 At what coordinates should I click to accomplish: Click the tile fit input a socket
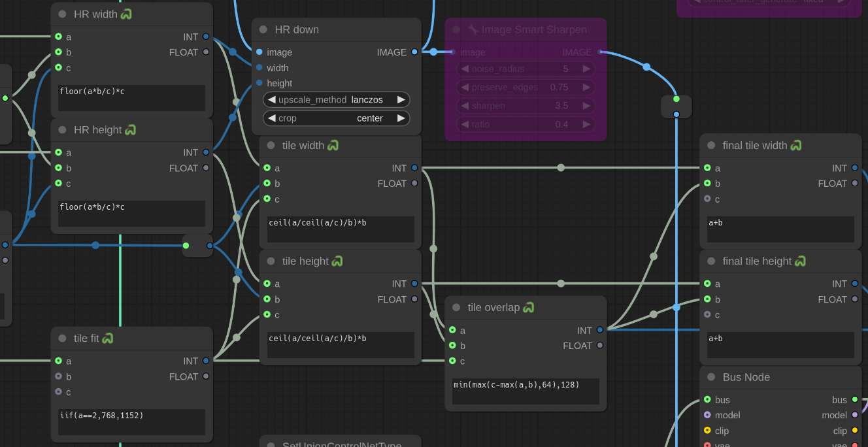pos(58,361)
